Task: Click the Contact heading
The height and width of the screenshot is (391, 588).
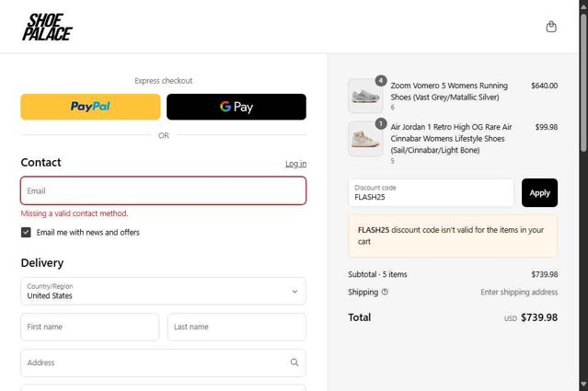Action: 40,162
